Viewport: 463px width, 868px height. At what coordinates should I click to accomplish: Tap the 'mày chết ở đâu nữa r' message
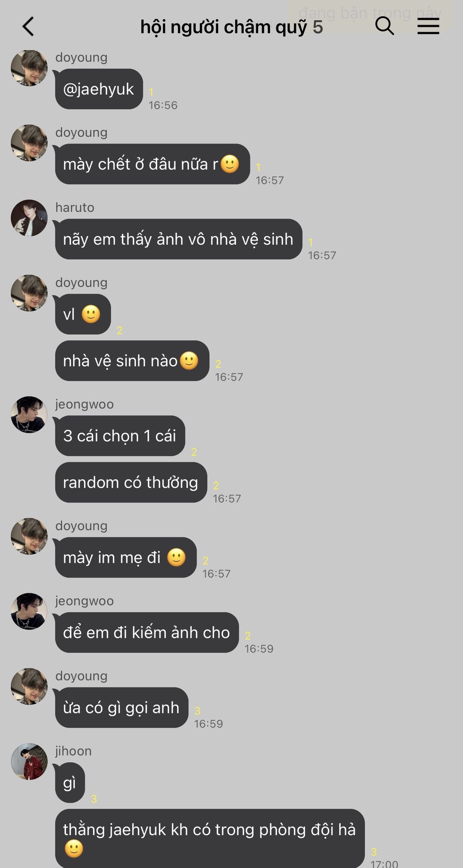click(153, 164)
